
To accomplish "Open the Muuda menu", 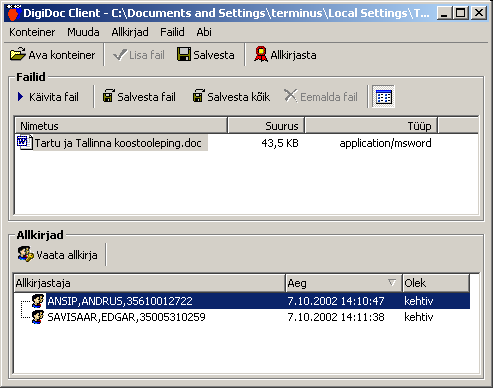I will click(x=83, y=32).
